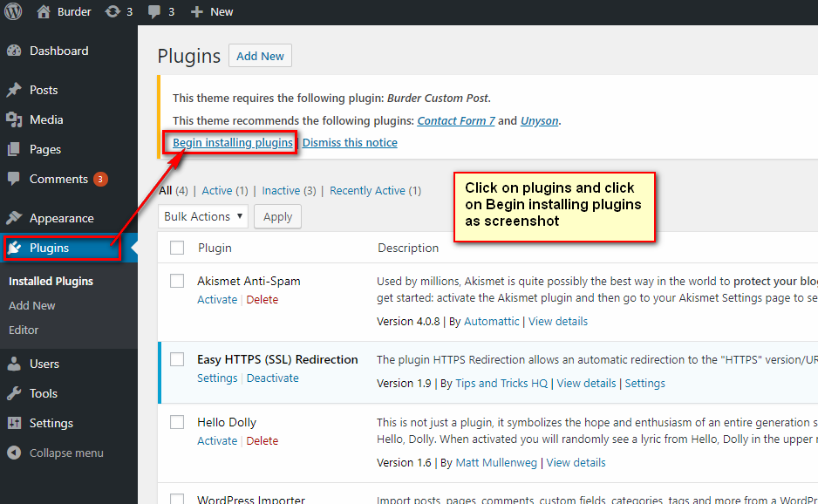This screenshot has width=818, height=504.
Task: Click the home icon beside Burder
Action: click(x=44, y=11)
